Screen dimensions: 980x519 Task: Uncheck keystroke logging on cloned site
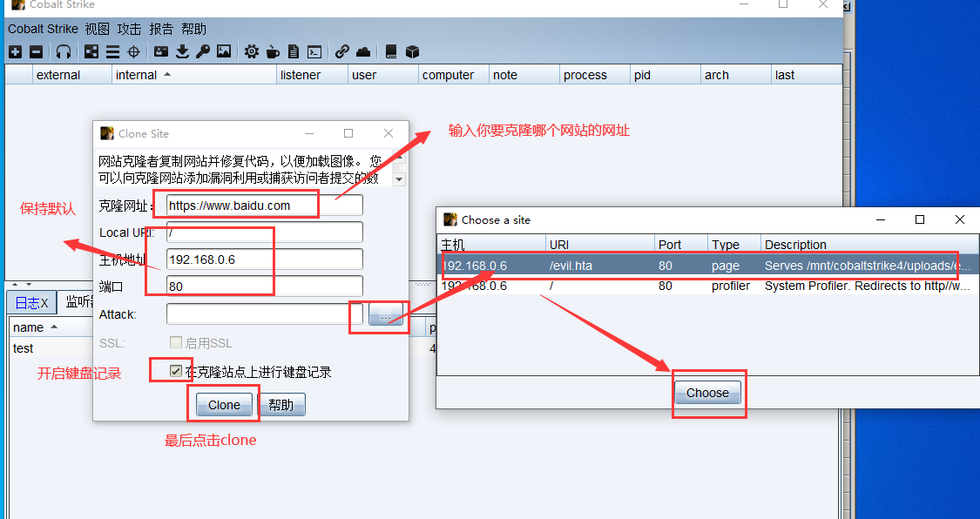[x=176, y=372]
